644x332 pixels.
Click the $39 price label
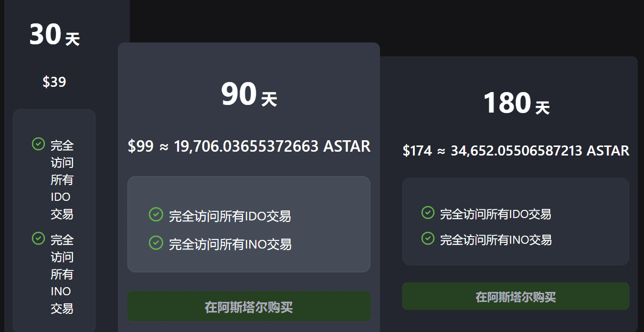(x=54, y=82)
